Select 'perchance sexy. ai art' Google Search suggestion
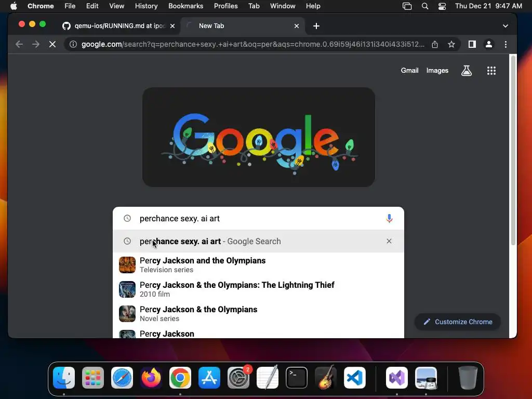 [258, 241]
